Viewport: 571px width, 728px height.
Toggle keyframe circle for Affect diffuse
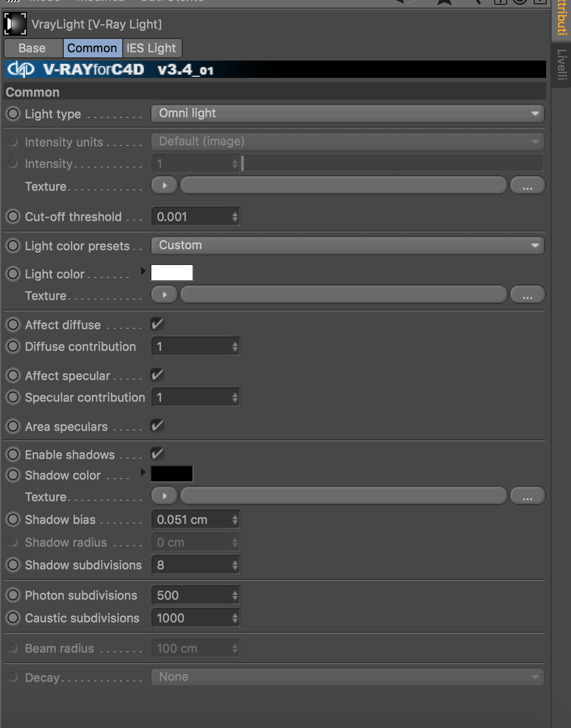point(13,325)
